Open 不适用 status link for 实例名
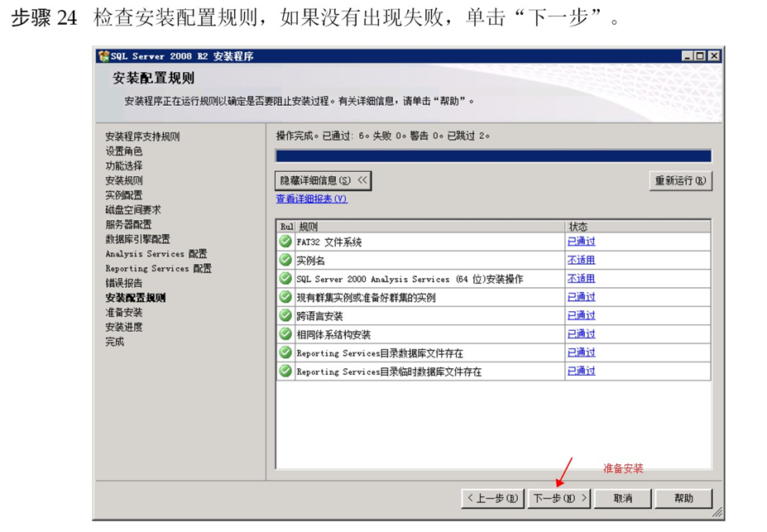This screenshot has height=532, width=767. (581, 260)
